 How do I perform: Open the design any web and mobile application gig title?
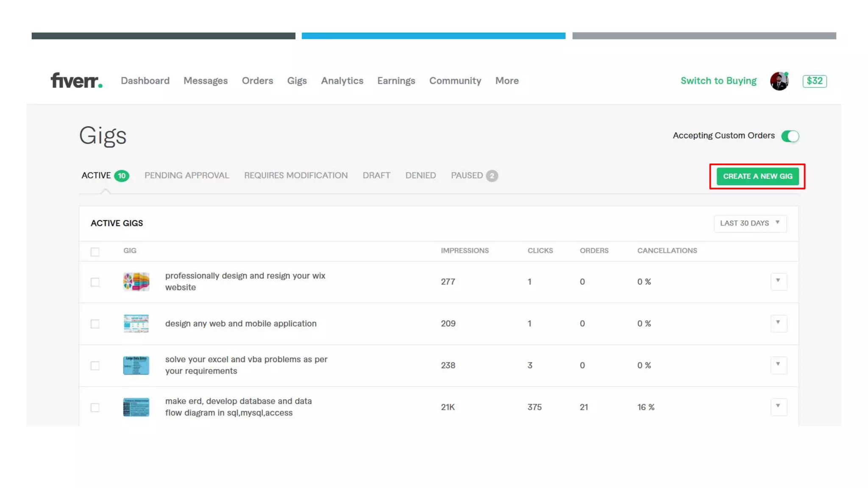(241, 324)
